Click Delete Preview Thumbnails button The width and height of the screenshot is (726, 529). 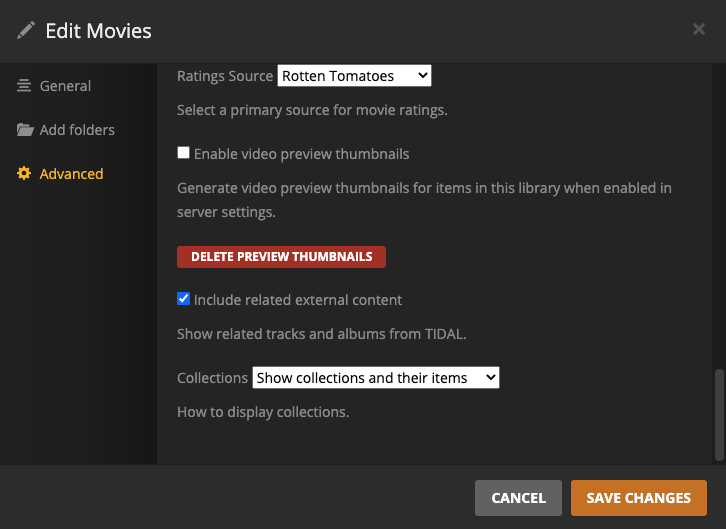tap(282, 257)
